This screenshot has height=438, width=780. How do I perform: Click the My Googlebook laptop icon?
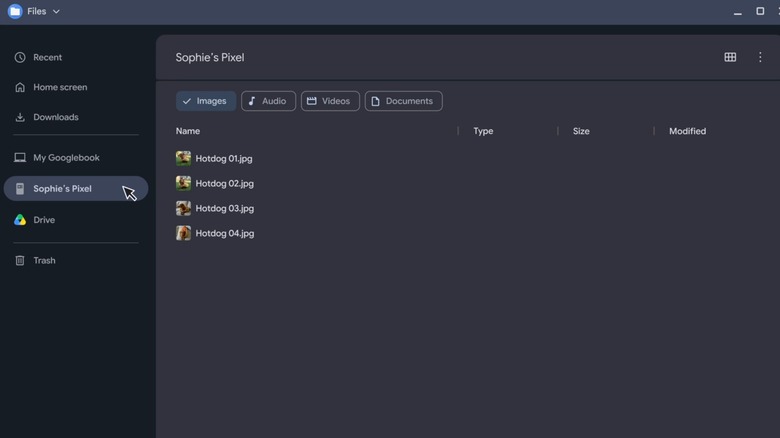[20, 158]
